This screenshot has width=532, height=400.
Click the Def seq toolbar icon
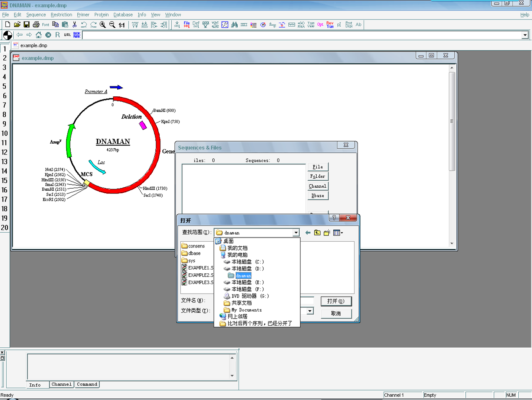[196, 25]
